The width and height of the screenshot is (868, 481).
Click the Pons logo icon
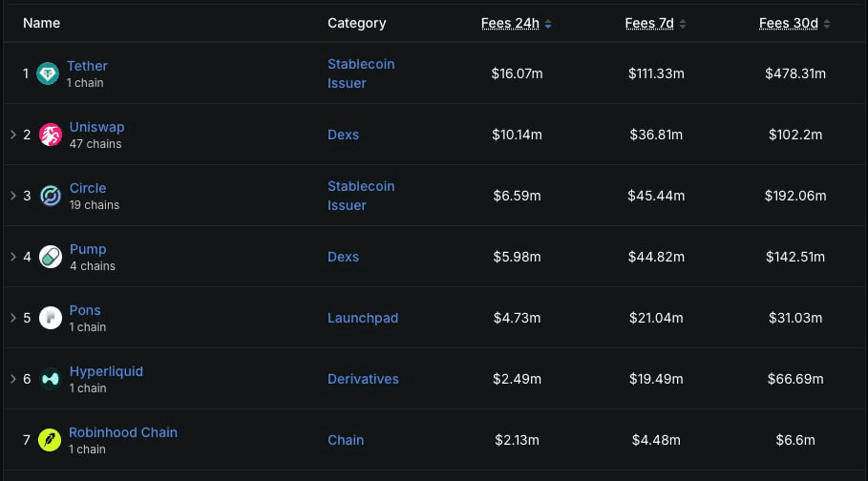tap(51, 318)
